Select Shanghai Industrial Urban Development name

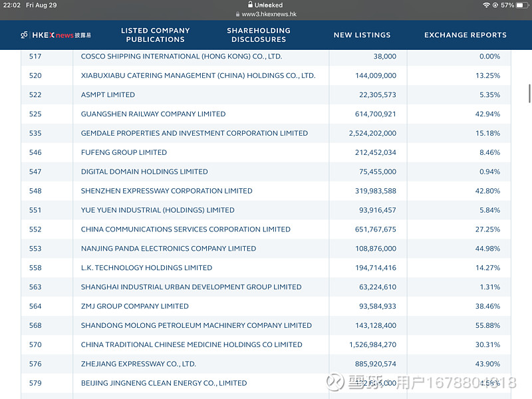point(191,287)
